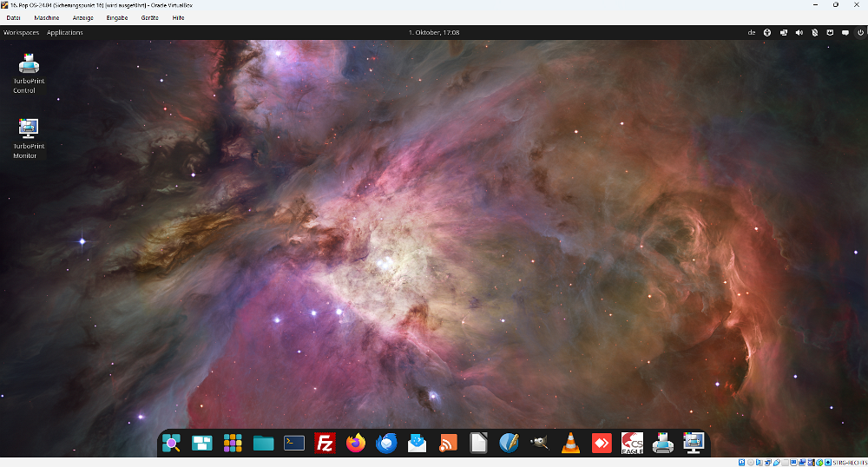Open the RSS feed reader in dock

click(448, 444)
